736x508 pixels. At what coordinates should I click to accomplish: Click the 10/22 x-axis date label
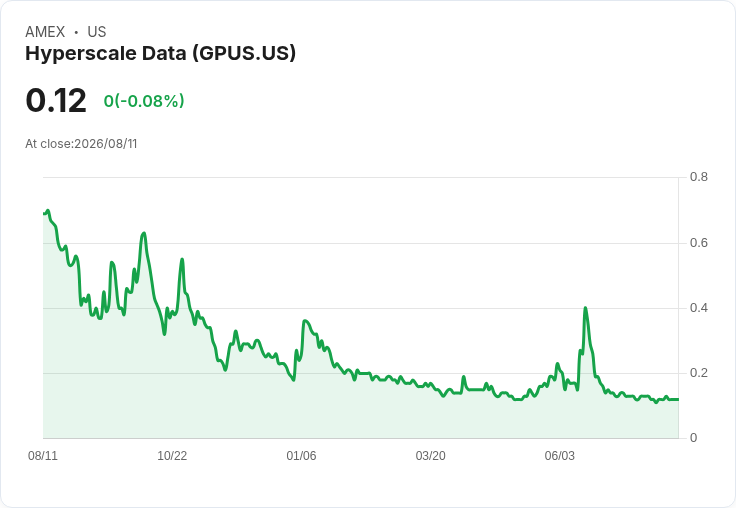click(x=172, y=456)
